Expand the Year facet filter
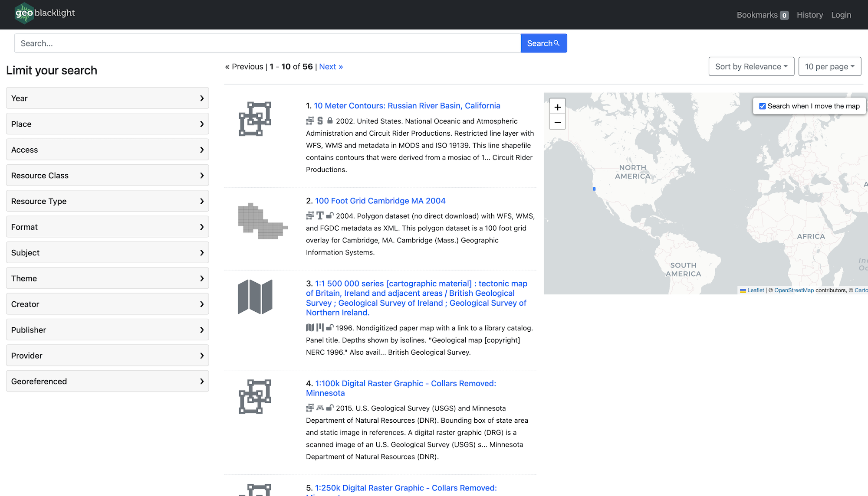 coord(107,98)
